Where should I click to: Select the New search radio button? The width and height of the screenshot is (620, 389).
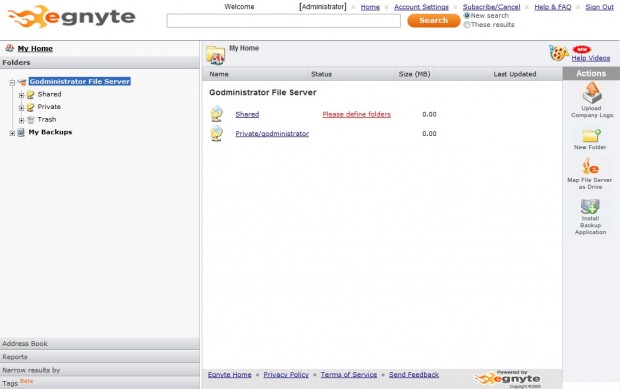coord(467,15)
